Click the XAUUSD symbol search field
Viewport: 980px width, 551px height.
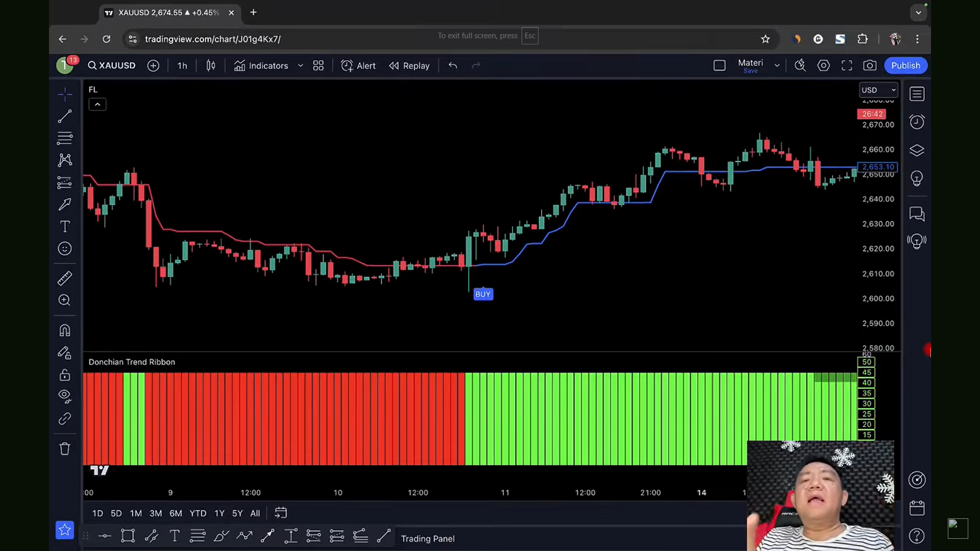[x=112, y=66]
